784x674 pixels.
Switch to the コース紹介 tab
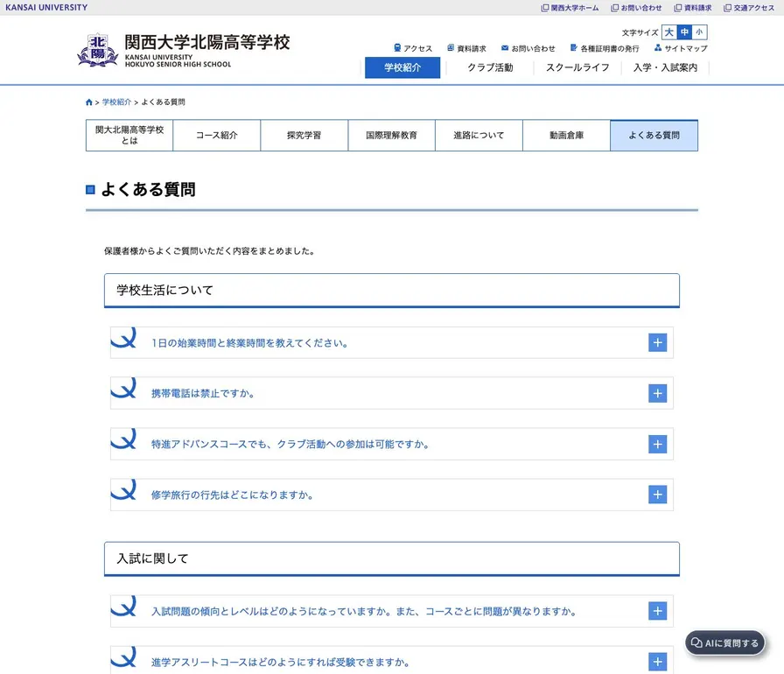pyautogui.click(x=216, y=135)
